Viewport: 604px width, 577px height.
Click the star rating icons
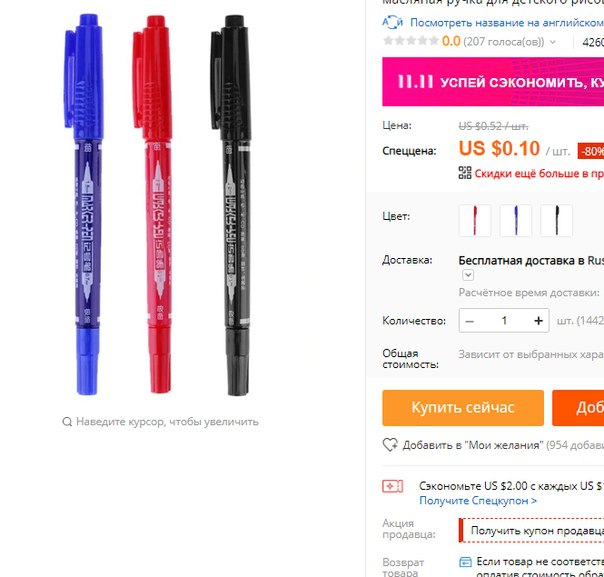click(411, 41)
